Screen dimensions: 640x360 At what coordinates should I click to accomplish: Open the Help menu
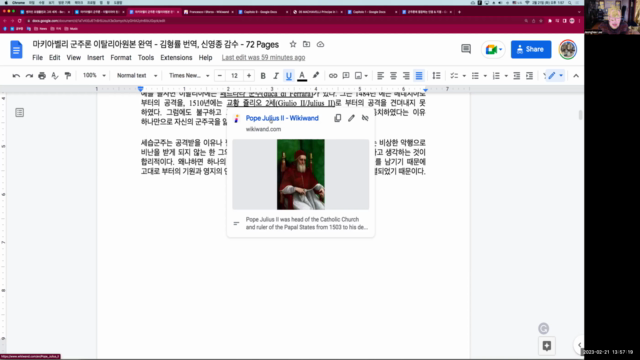(x=205, y=58)
